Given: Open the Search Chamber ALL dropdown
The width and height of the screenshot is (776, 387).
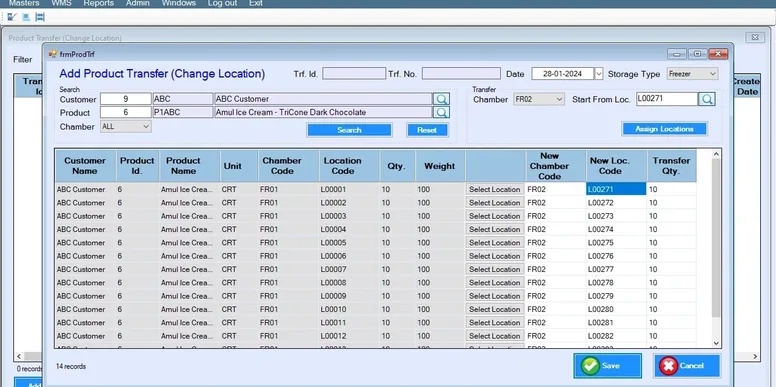Looking at the screenshot, I should click(126, 127).
